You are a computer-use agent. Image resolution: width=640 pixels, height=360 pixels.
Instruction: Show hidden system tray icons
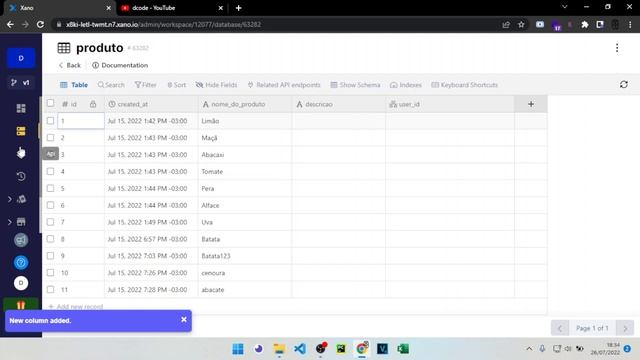pos(529,349)
